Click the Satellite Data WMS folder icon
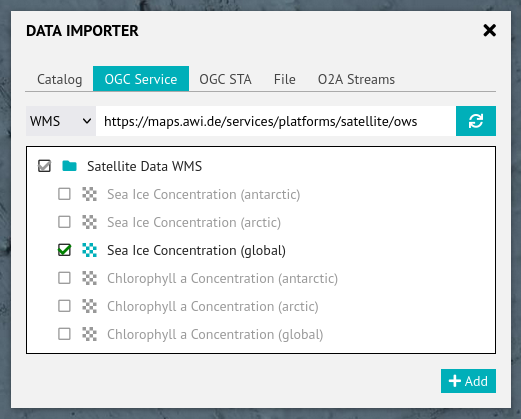 click(x=69, y=166)
